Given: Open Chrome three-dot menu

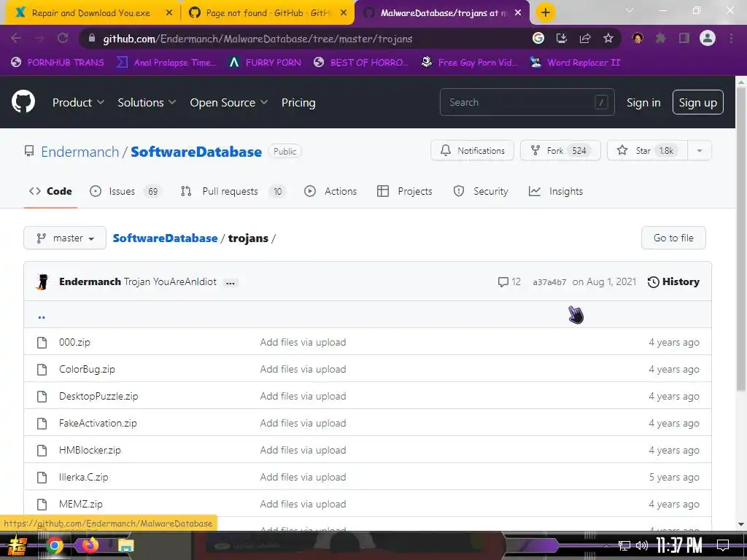Looking at the screenshot, I should coord(731,38).
